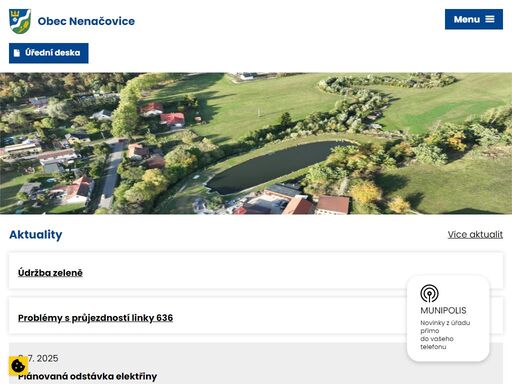Image resolution: width=512 pixels, height=384 pixels.
Task: Follow the Více aktualit link
Action: 475,234
